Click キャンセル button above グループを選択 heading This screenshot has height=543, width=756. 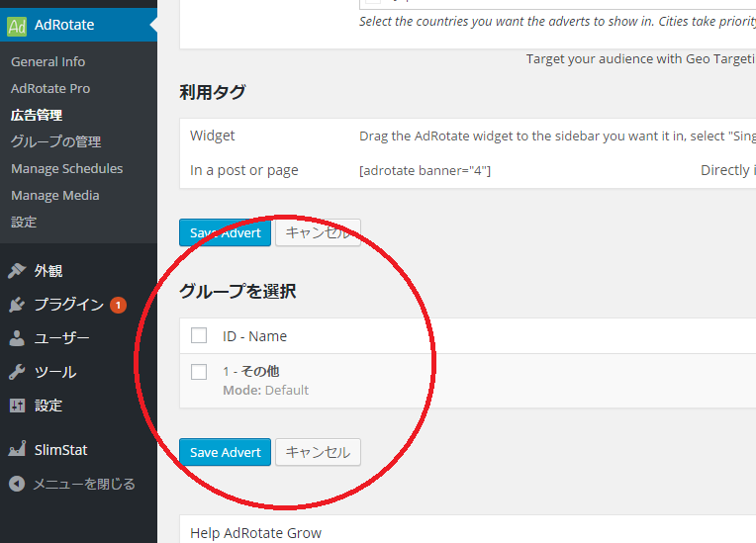point(318,232)
